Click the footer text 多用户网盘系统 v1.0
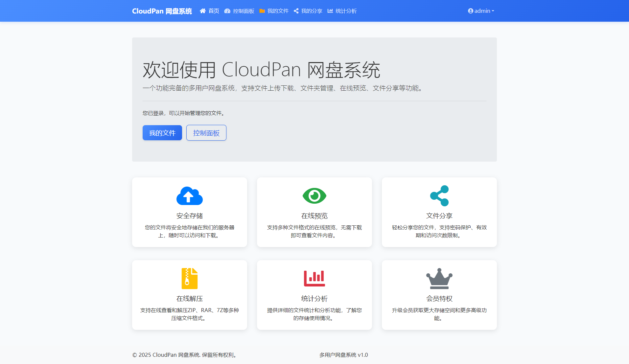Viewport: 629px width, 364px height. pyautogui.click(x=344, y=355)
